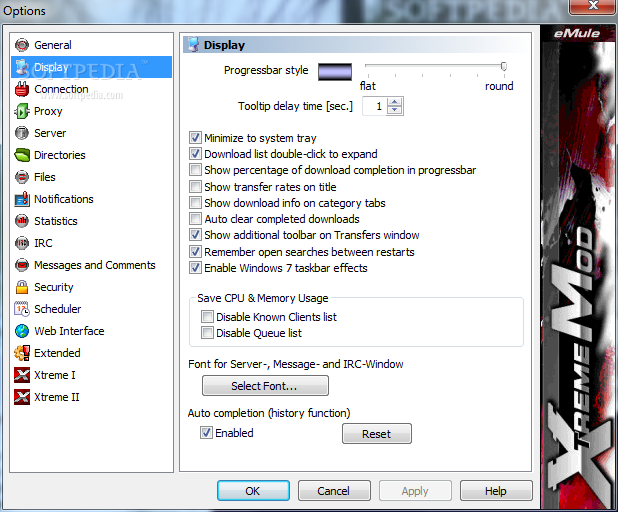The height and width of the screenshot is (512, 618).
Task: Check Disable Known Clients list
Action: coord(207,317)
